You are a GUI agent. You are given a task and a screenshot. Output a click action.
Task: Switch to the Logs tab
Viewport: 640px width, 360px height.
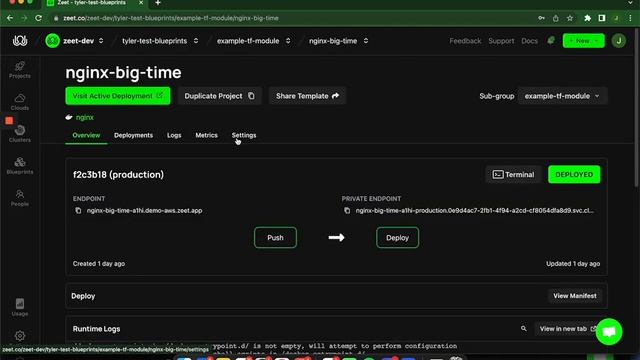coord(174,135)
